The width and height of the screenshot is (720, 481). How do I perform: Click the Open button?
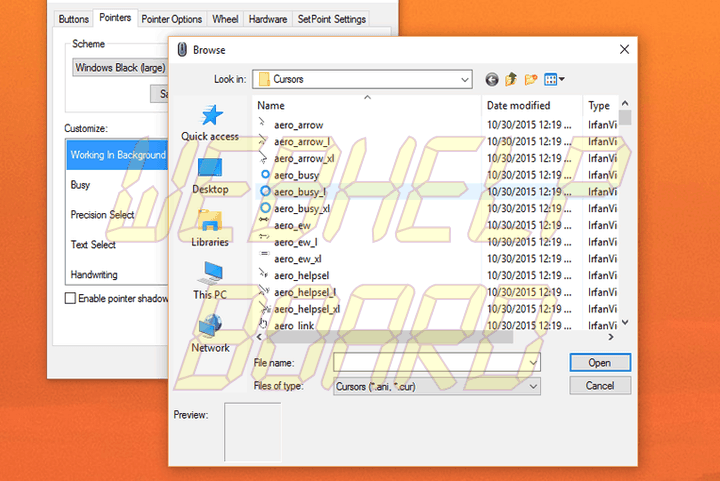pos(600,363)
